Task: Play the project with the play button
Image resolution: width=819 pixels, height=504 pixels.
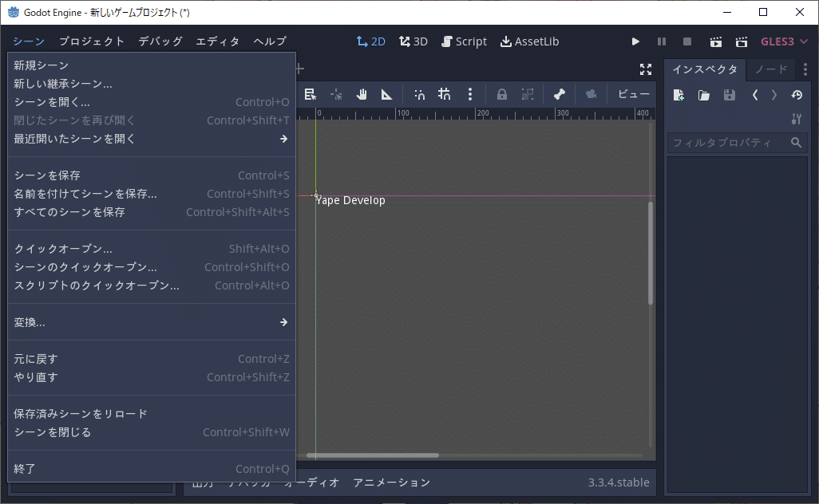Action: tap(635, 41)
